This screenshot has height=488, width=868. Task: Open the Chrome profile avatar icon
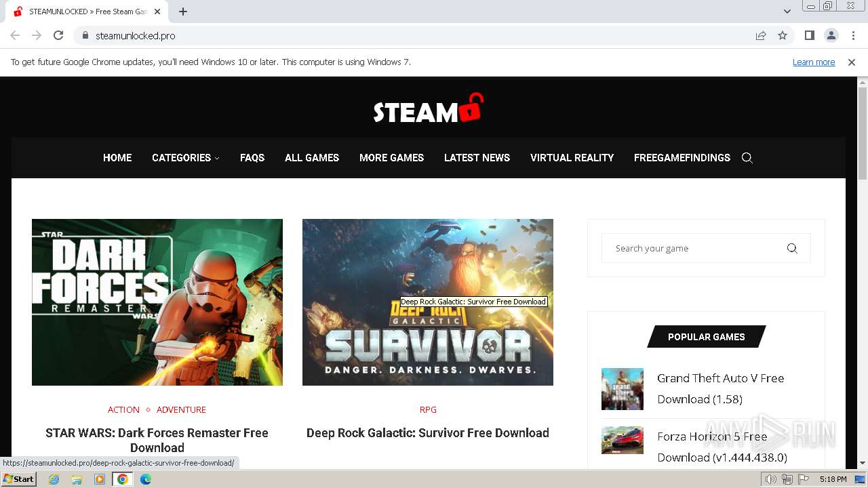point(831,35)
